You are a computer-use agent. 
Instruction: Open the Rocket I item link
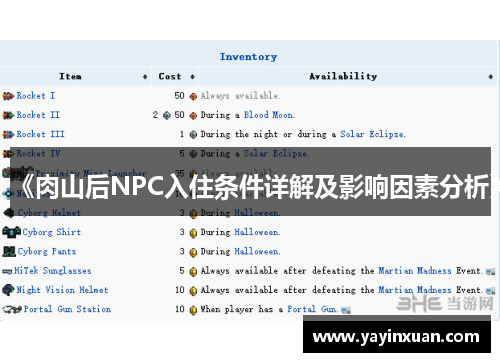[36, 96]
